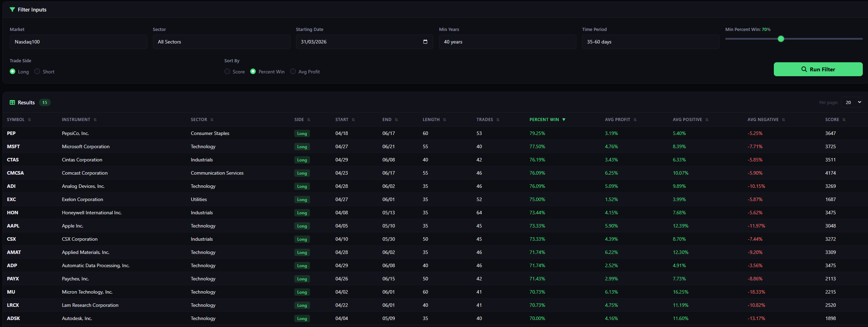Collapse the Filter Inputs section header

pos(31,10)
